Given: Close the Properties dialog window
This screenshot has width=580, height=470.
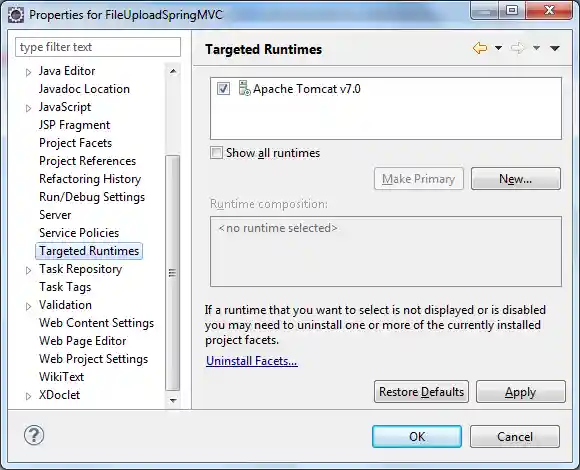Looking at the screenshot, I should pos(550,10).
